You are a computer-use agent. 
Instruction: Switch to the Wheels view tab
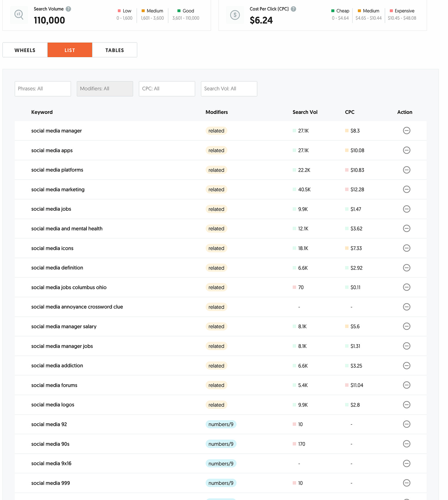25,50
